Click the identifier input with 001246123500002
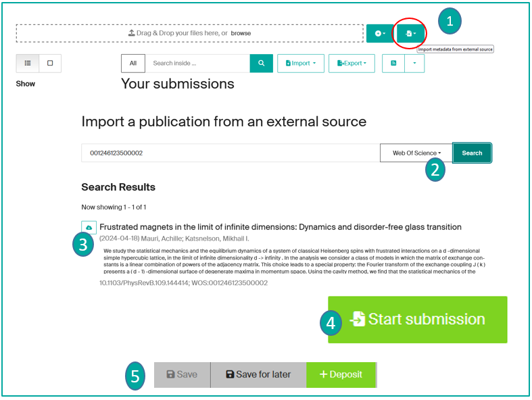The width and height of the screenshot is (532, 400). tap(231, 153)
